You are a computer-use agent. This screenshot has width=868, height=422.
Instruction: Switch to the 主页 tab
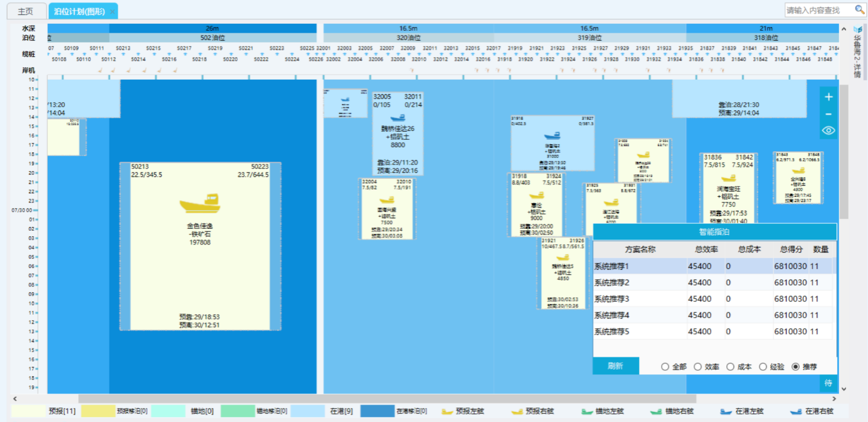25,12
